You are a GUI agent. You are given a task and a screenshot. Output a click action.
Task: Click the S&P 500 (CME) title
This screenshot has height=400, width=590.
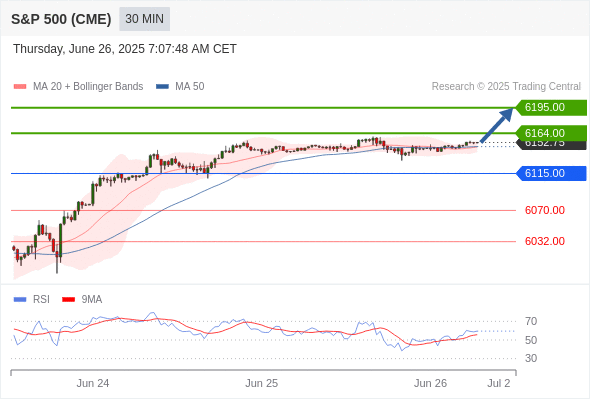click(x=61, y=19)
